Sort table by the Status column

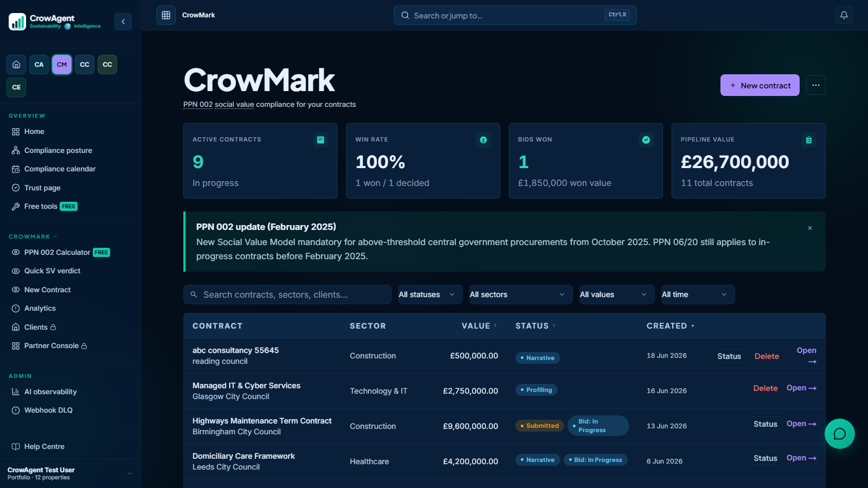[x=535, y=326]
